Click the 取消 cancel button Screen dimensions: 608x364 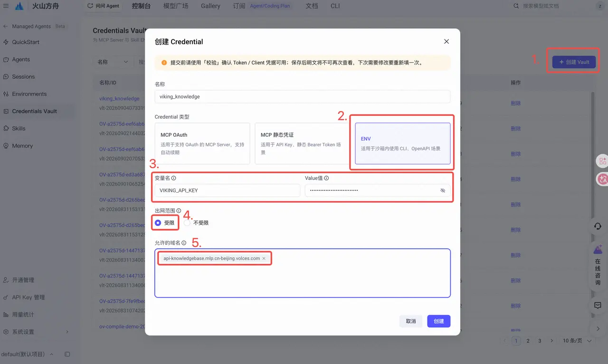coord(411,321)
